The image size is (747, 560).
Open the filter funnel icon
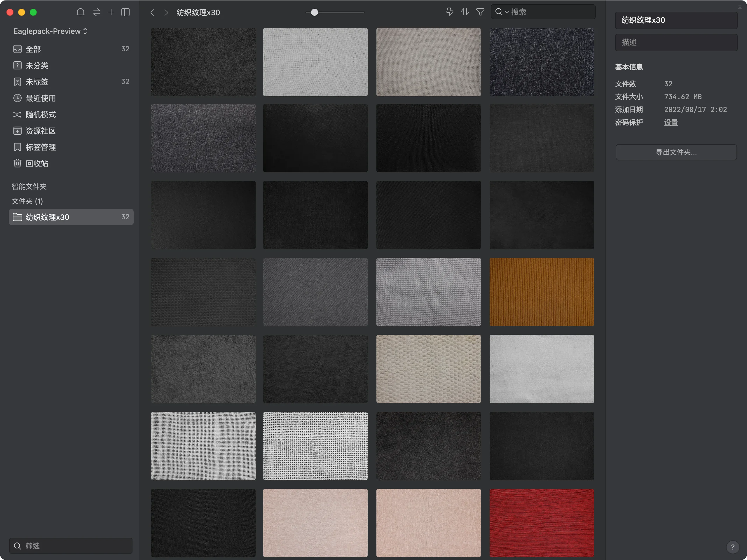coord(480,12)
